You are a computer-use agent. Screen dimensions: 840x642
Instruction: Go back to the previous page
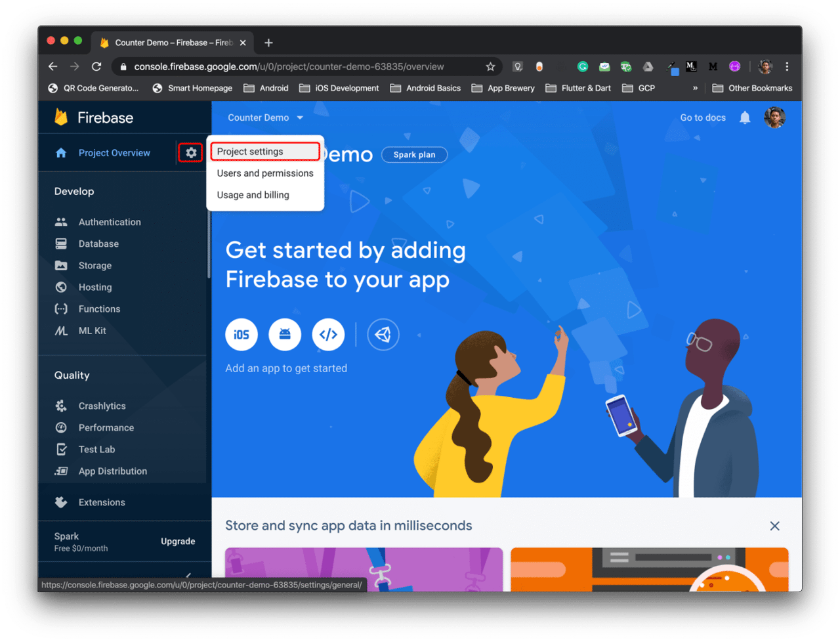coord(53,66)
